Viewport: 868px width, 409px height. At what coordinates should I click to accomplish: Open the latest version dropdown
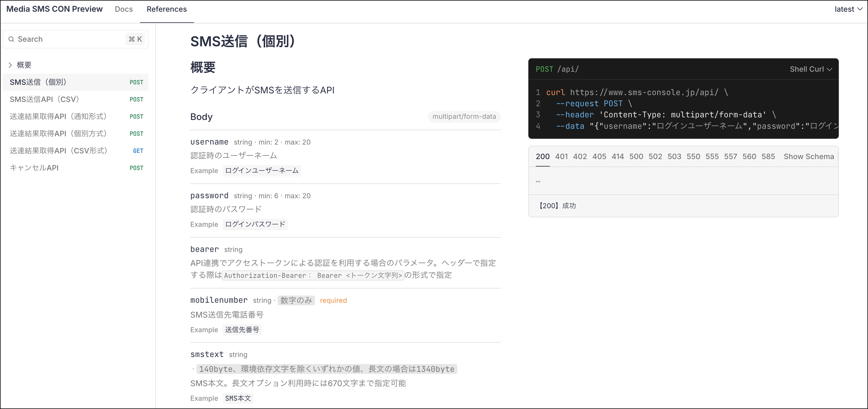(x=849, y=9)
